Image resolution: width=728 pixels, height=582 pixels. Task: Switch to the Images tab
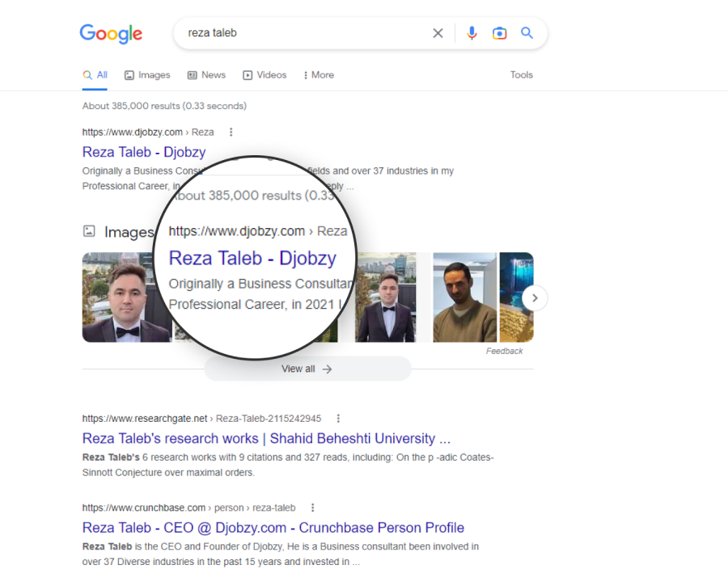click(x=147, y=75)
